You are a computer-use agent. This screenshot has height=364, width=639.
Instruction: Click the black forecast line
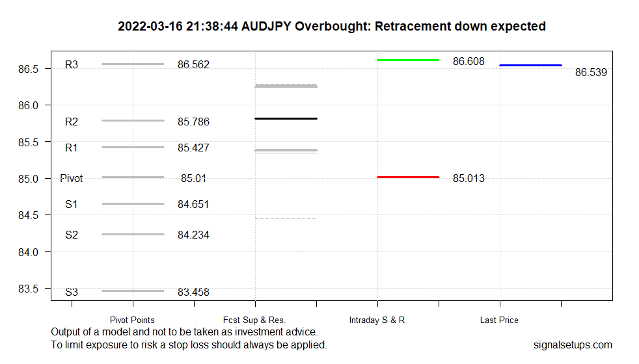coord(286,118)
